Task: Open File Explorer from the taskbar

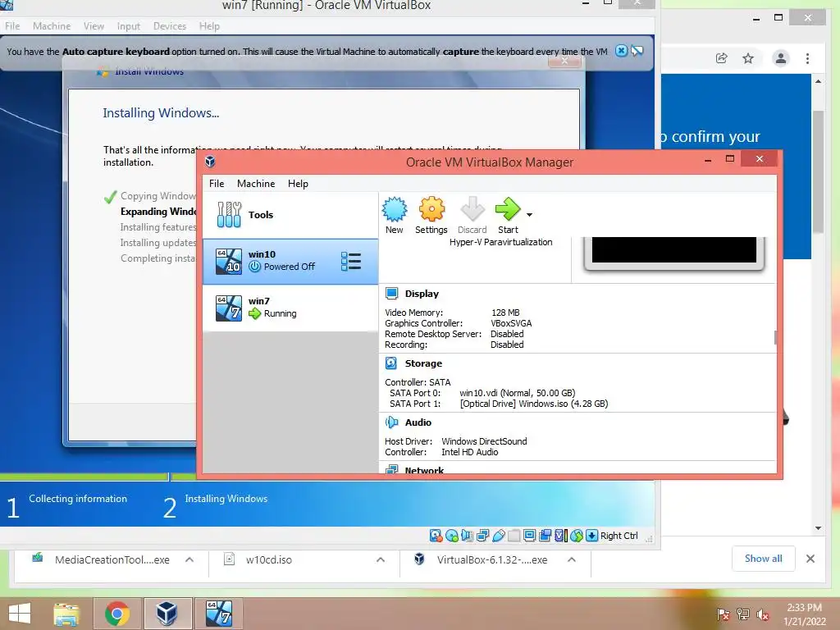Action: pos(66,613)
